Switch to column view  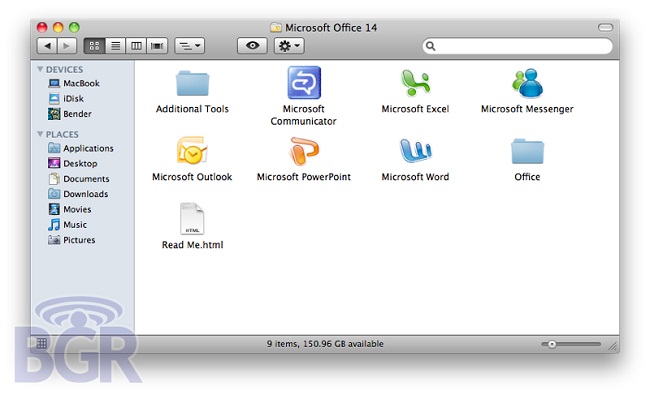[136, 46]
